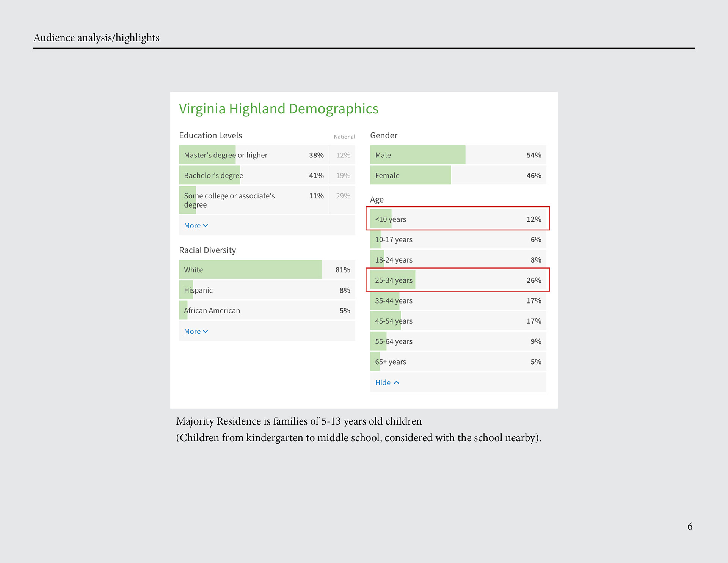
Task: Click the highlighted <10 years age row
Action: pos(458,219)
